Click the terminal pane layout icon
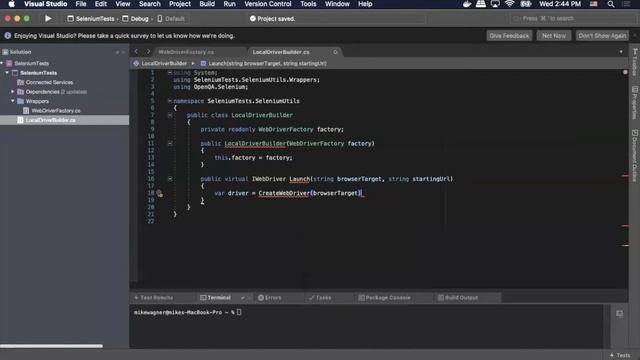This screenshot has height=360, width=640. pos(619,313)
